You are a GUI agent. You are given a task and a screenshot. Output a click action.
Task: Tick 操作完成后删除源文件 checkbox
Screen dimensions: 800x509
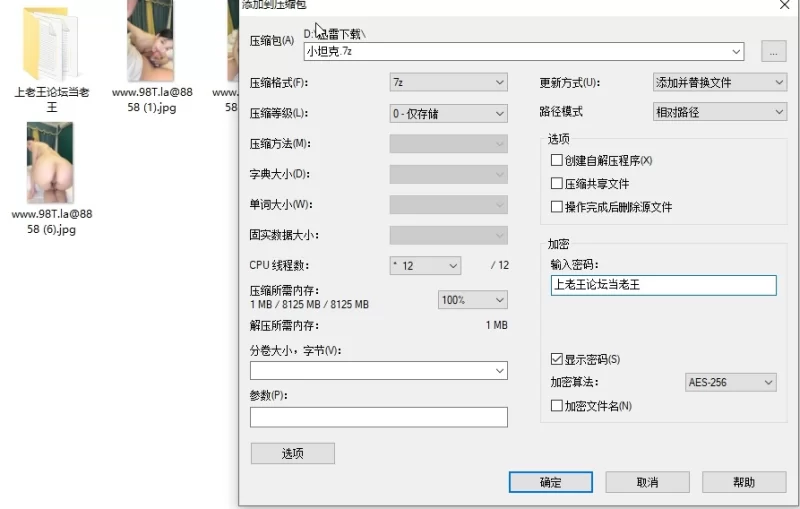[x=557, y=207]
